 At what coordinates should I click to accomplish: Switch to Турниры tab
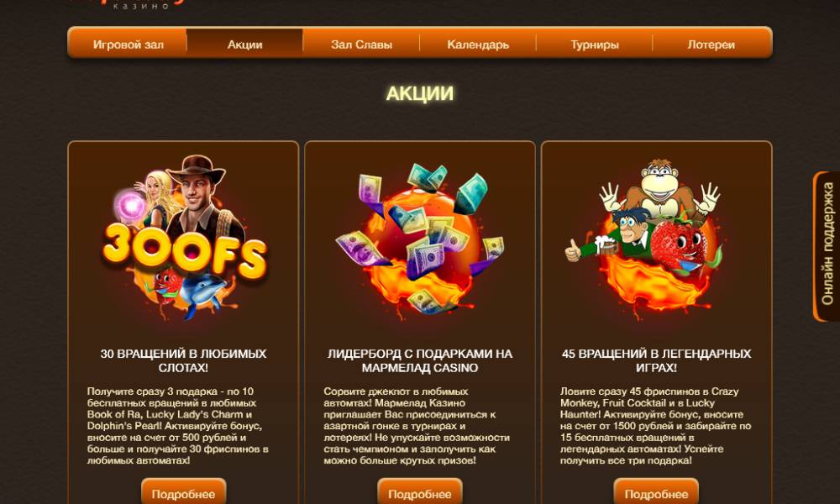coord(595,44)
